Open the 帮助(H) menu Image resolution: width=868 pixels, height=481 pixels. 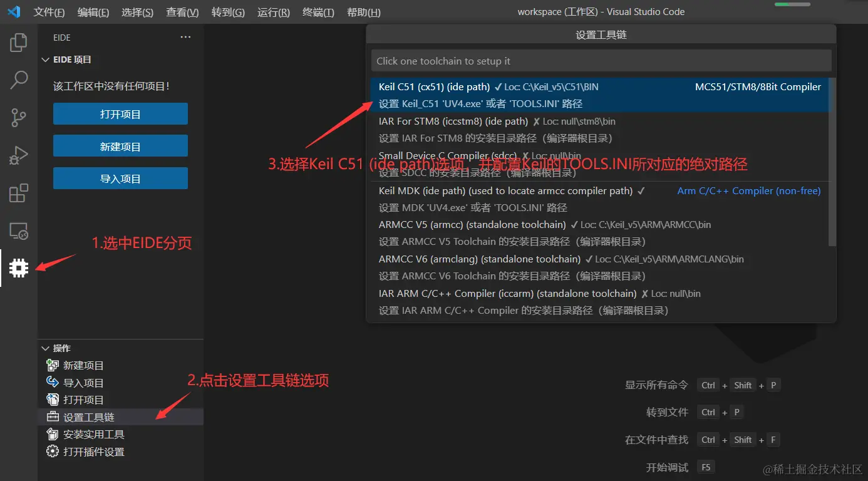click(x=363, y=13)
